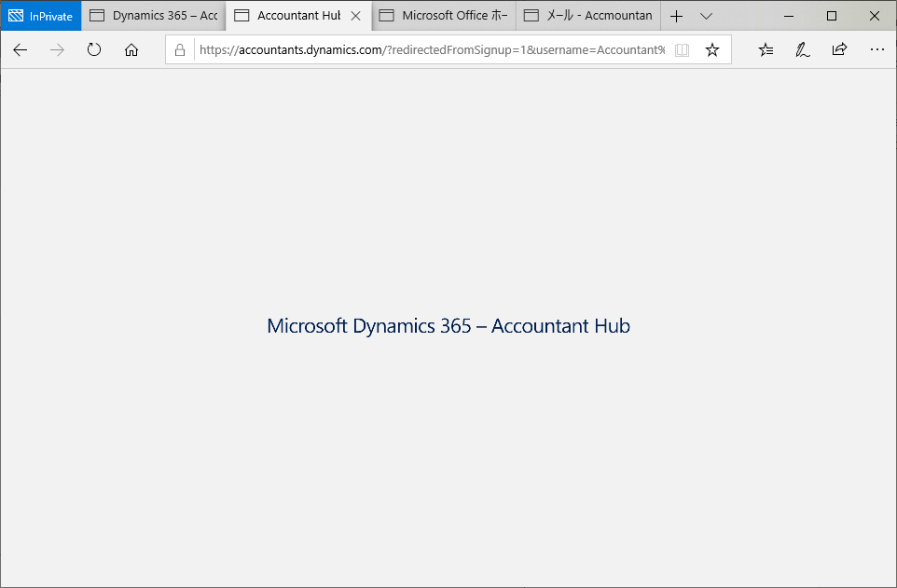
Task: Switch to Dynamics 365 – Acc tab
Action: (x=154, y=16)
